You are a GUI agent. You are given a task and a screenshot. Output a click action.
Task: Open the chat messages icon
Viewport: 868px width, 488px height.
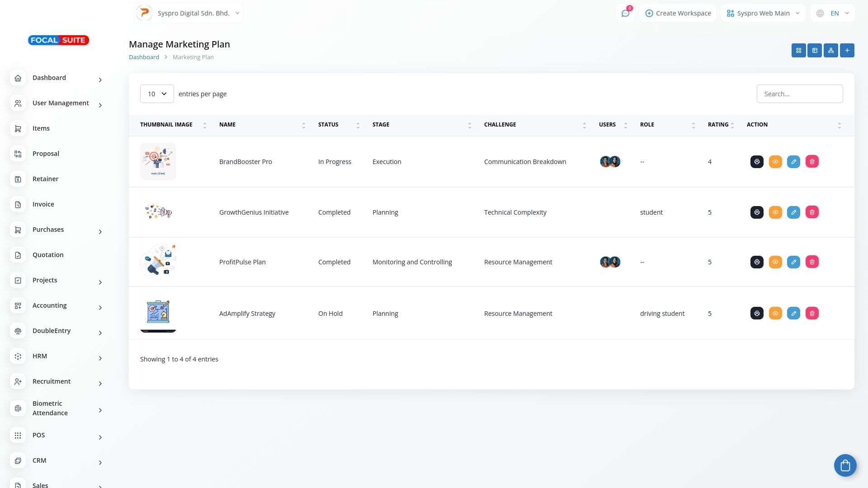coord(625,14)
